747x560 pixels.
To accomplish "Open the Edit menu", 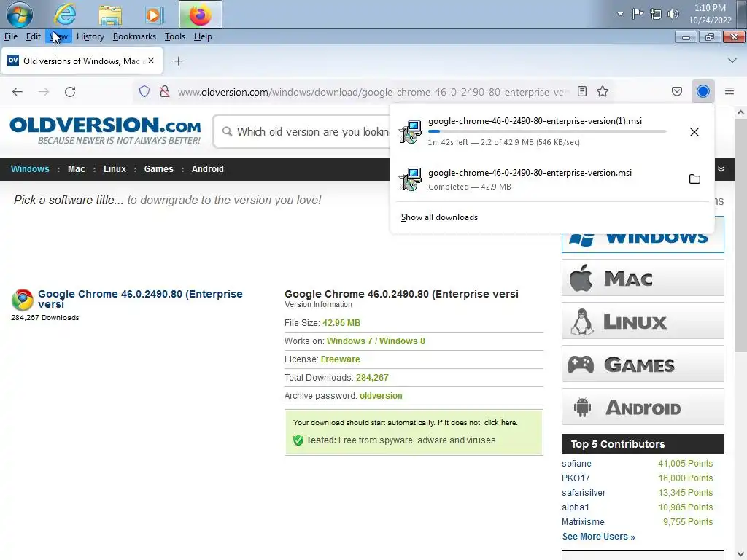I will (33, 36).
